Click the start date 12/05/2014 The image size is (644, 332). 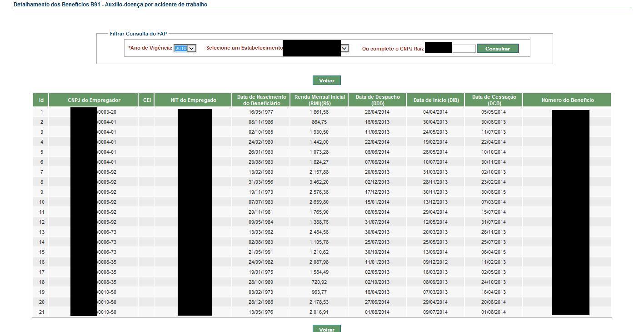click(x=435, y=222)
